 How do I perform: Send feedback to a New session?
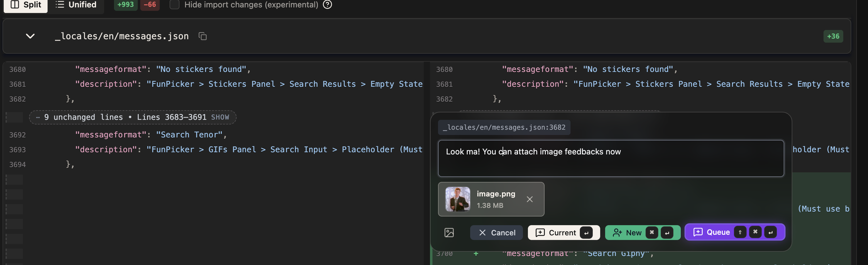[x=642, y=233]
